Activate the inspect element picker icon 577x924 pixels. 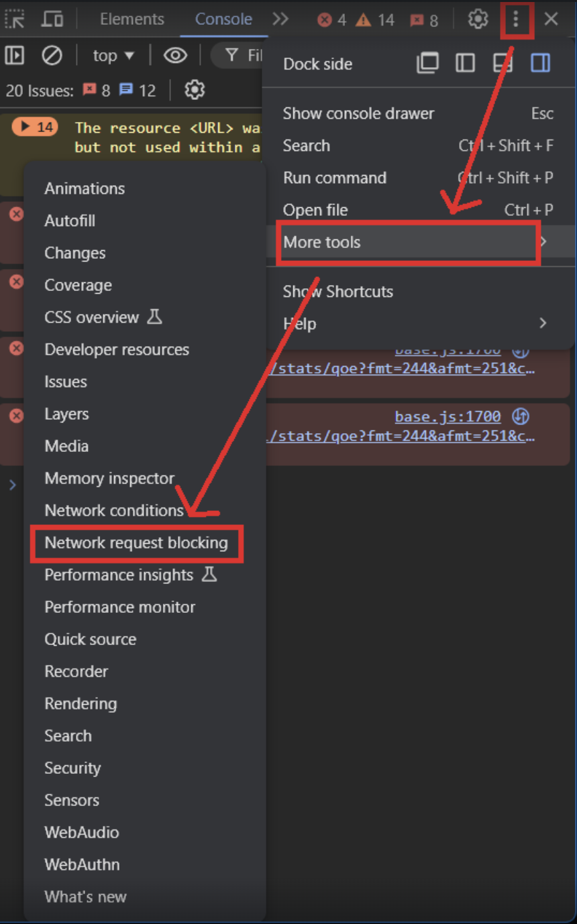pos(14,19)
